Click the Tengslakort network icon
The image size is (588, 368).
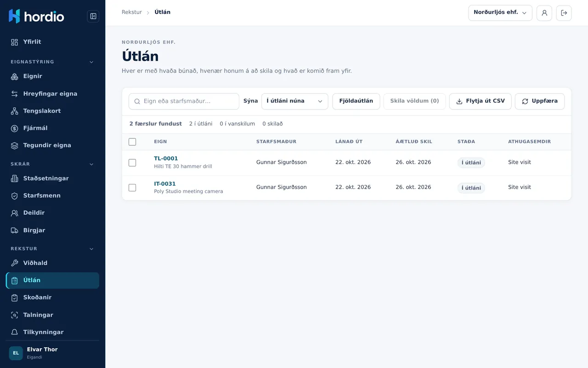[x=15, y=111]
